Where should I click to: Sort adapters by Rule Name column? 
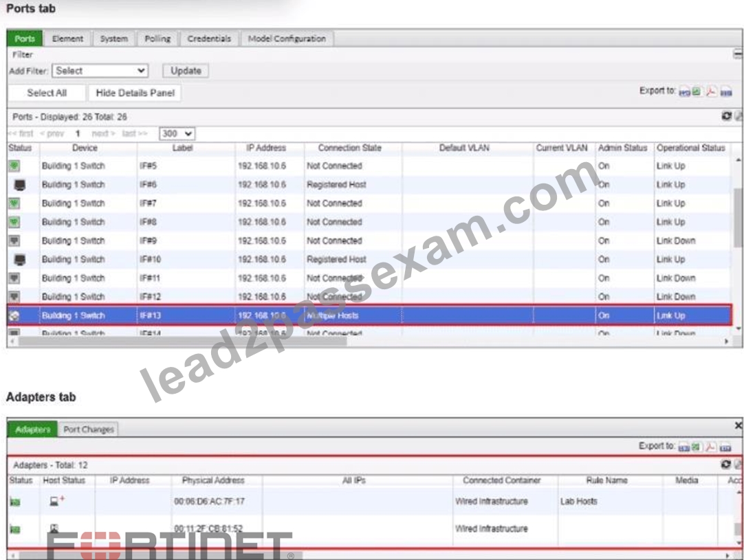coord(607,480)
